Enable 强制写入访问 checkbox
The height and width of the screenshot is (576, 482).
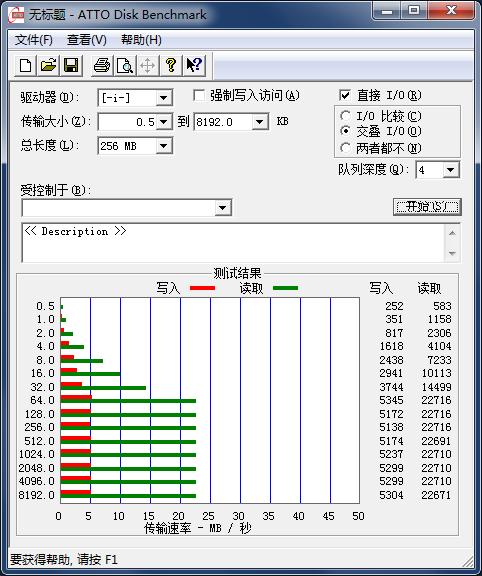coord(199,96)
